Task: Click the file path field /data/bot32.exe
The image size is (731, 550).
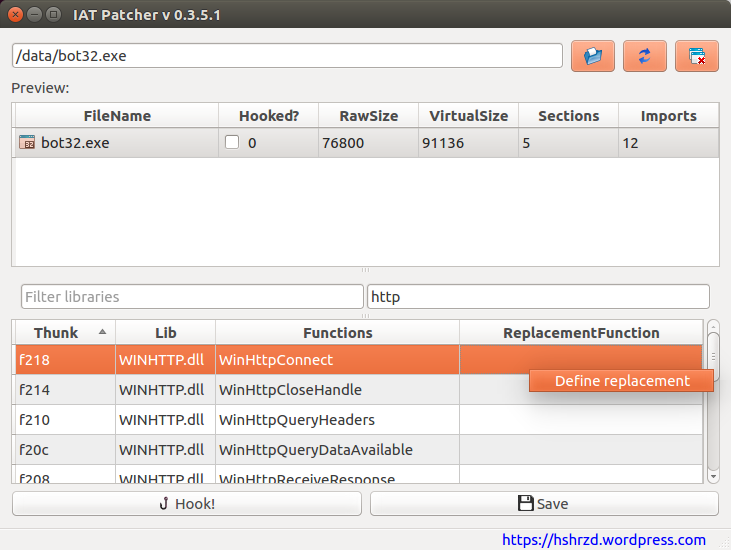Action: 287,56
